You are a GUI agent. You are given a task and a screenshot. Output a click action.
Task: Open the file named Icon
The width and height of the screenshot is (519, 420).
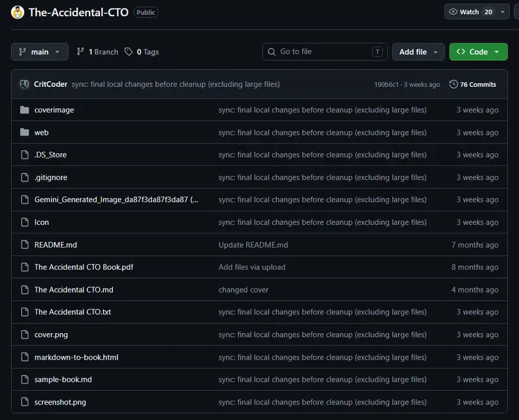[x=42, y=222]
